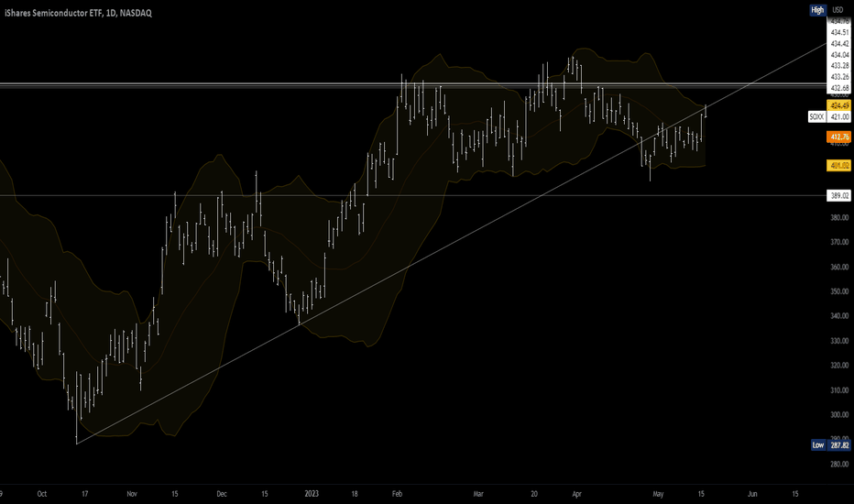Viewport: 854px width, 504px height.
Task: Click the 360.00 price axis tick
Action: tap(839, 267)
